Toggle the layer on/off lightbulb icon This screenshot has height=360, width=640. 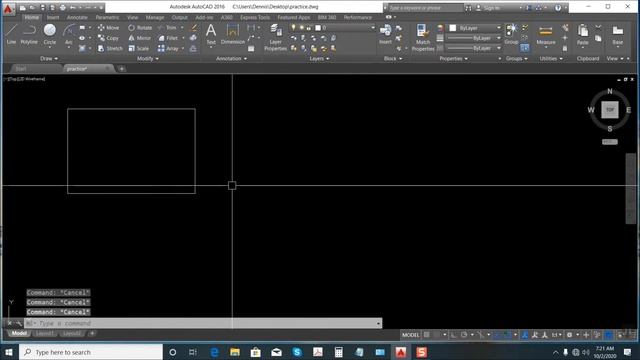293,27
